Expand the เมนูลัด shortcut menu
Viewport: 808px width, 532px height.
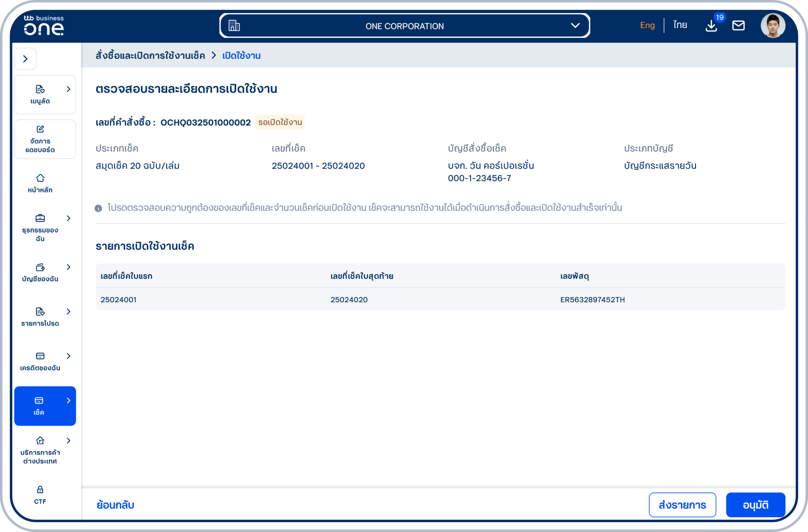(x=45, y=95)
